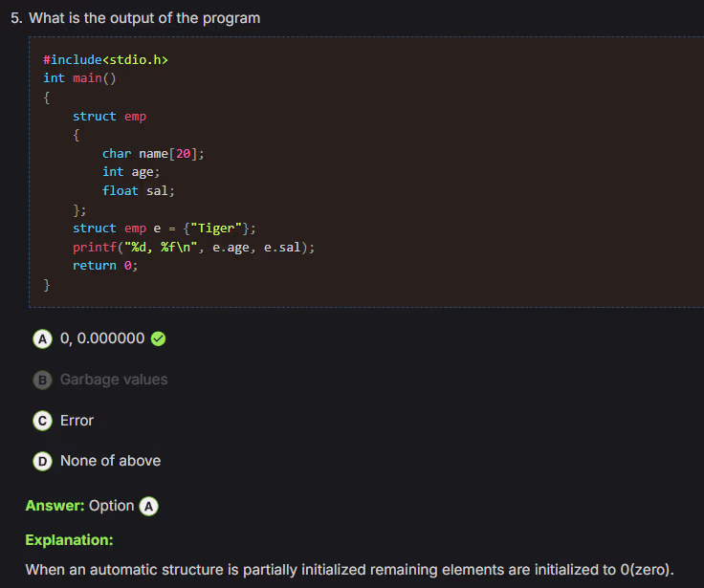The height and width of the screenshot is (588, 704).
Task: Click the 'return 0;' code line
Action: (105, 265)
